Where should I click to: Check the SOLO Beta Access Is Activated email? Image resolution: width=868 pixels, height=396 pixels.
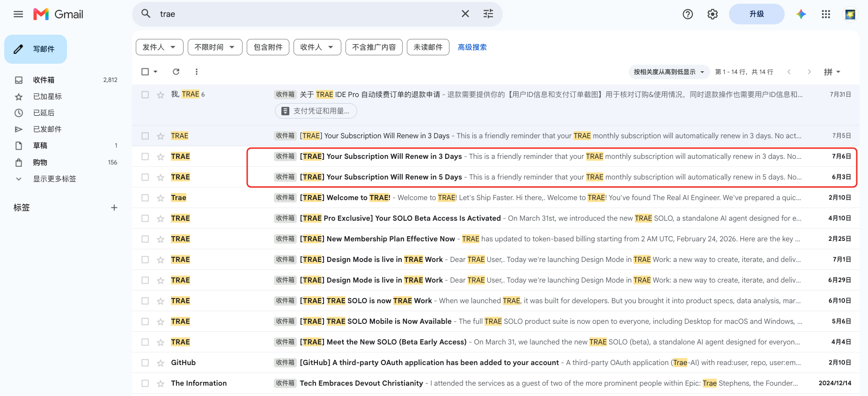tap(145, 218)
